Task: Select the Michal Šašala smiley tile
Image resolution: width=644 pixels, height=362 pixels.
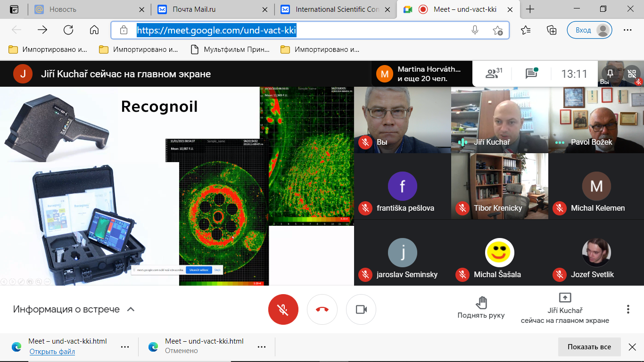Action: [x=500, y=253]
